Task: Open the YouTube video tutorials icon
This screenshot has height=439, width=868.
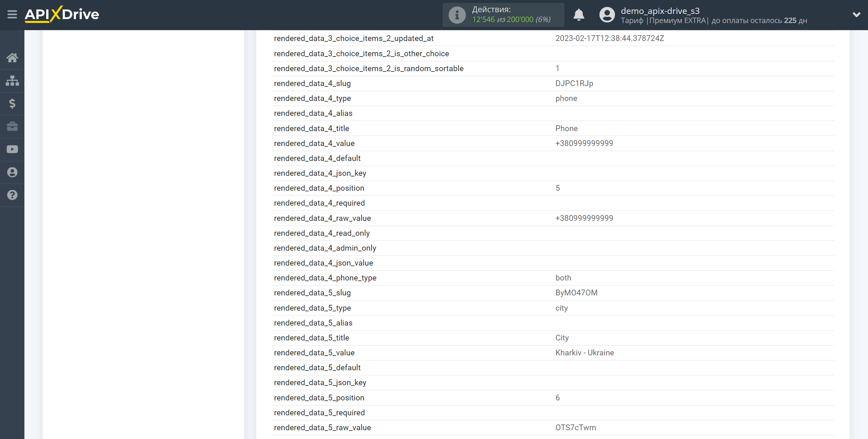Action: coord(12,149)
